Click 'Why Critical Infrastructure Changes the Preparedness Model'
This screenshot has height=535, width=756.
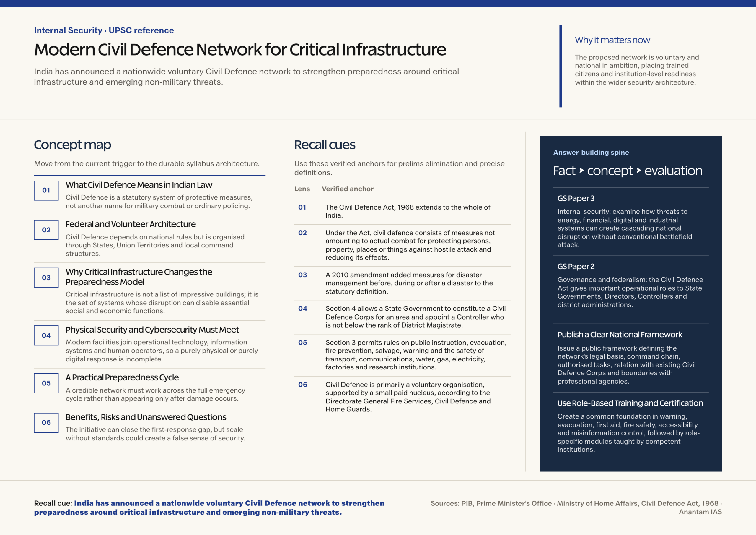click(x=139, y=277)
